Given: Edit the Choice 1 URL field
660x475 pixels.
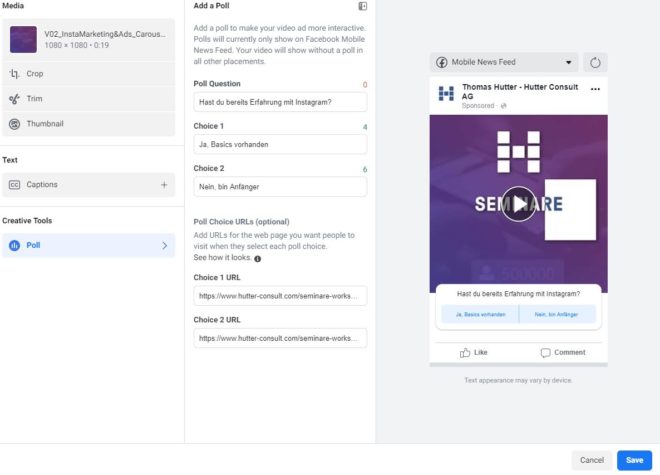Looking at the screenshot, I should click(x=280, y=296).
